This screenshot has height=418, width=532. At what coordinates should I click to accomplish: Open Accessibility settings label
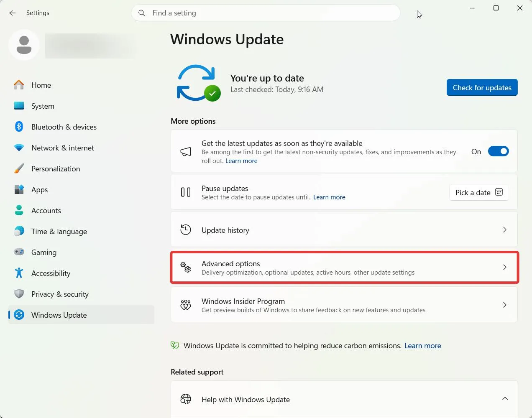pos(51,273)
